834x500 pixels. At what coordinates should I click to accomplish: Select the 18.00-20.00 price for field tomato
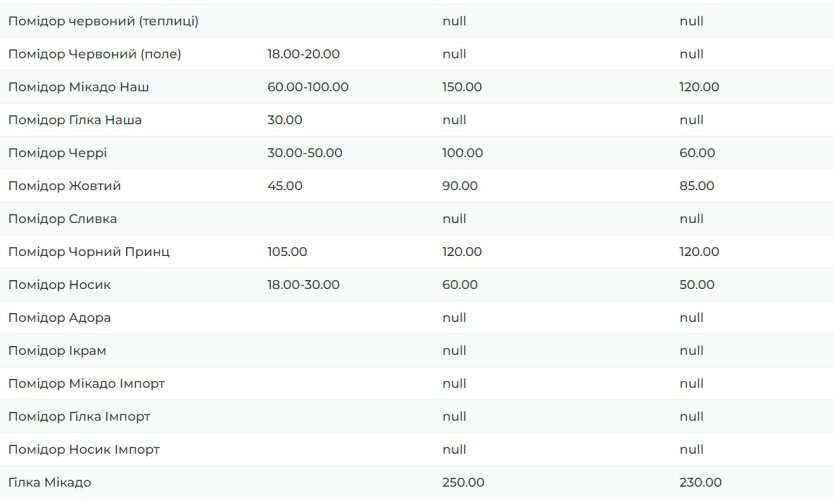[304, 54]
